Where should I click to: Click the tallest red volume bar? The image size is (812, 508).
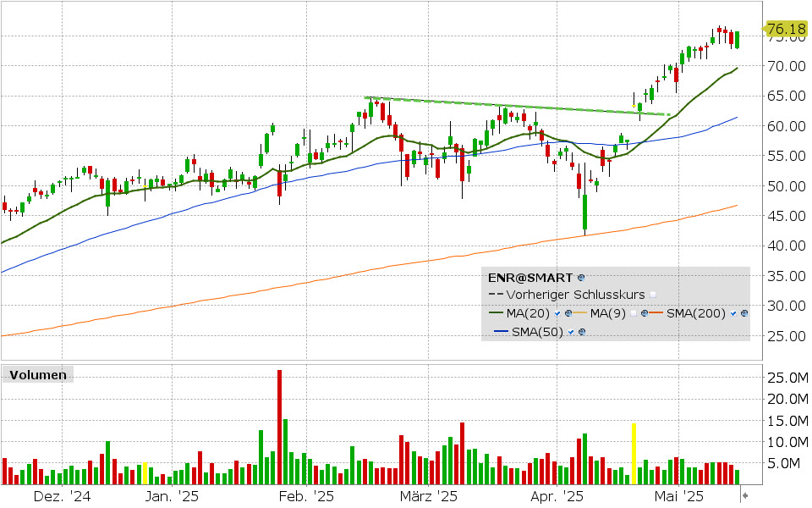280,427
